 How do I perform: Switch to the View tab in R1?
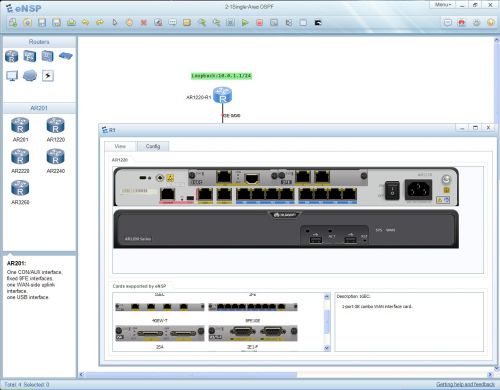120,146
